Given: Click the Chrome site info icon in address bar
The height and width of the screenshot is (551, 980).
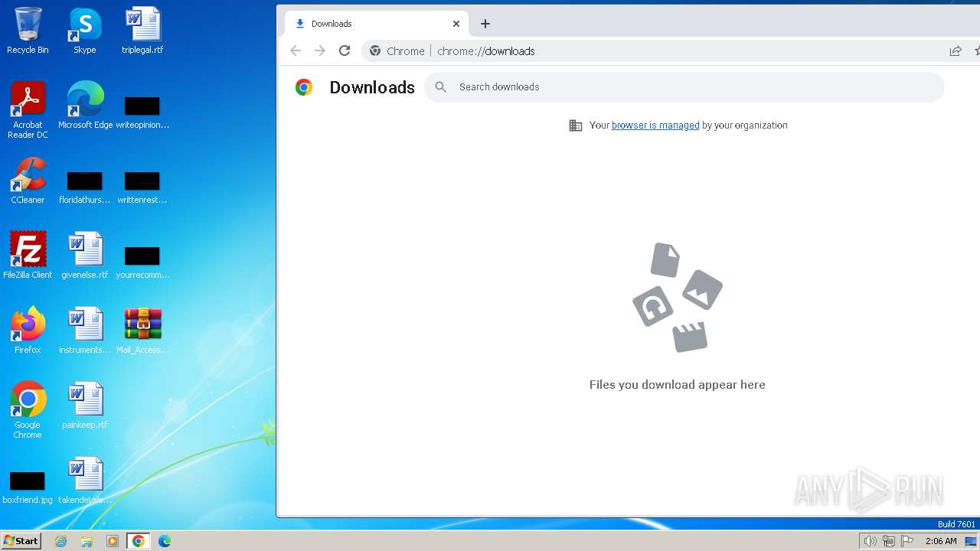Looking at the screenshot, I should 375,51.
